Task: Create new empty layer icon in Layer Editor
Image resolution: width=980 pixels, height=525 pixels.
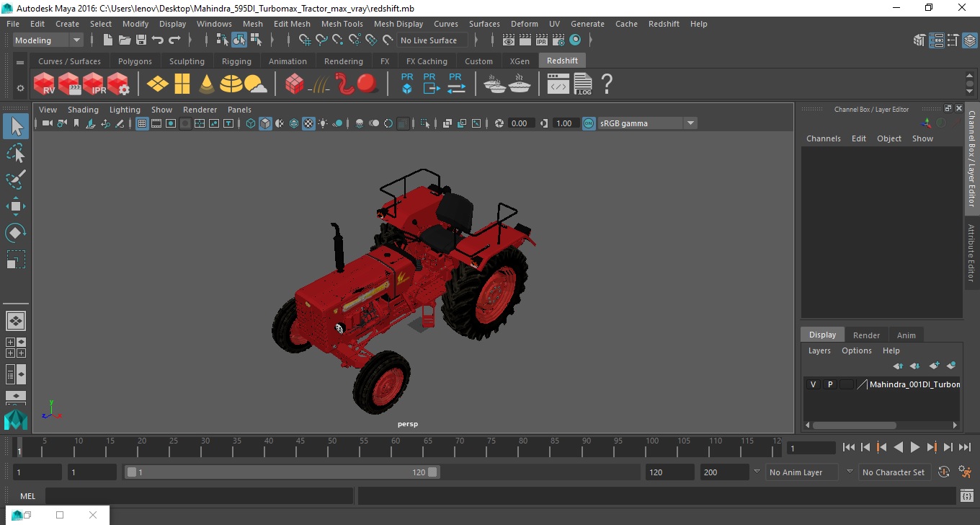Action: pos(934,366)
